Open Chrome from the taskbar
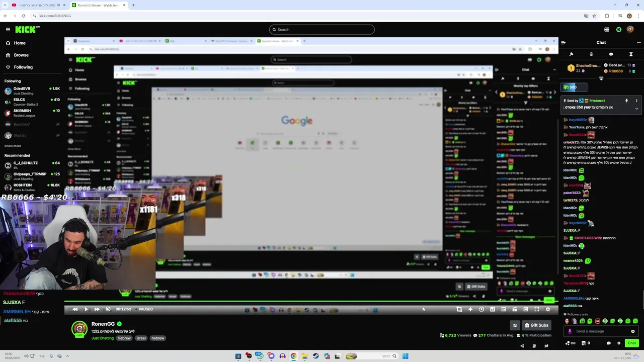The width and height of the screenshot is (644, 362). point(293,356)
